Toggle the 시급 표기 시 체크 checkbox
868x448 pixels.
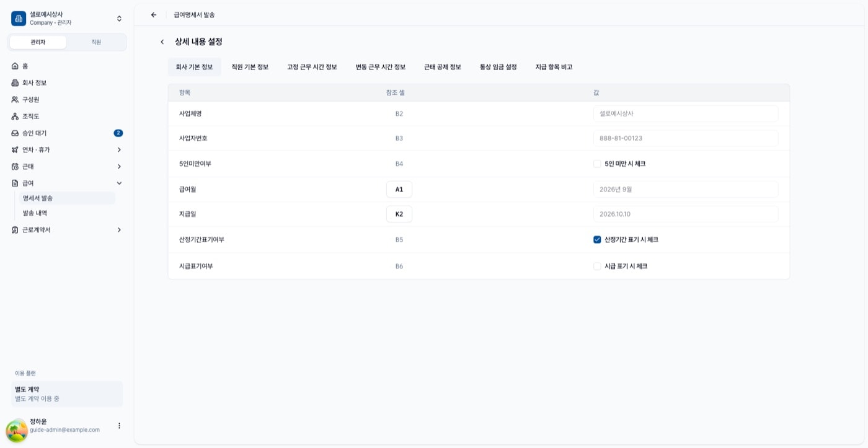click(x=597, y=266)
